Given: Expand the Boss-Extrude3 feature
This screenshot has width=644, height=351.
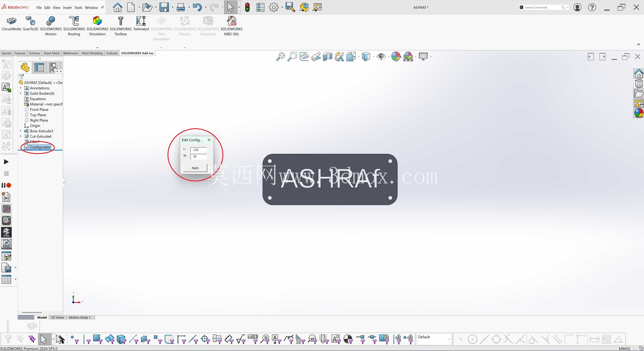Looking at the screenshot, I should coord(20,131).
